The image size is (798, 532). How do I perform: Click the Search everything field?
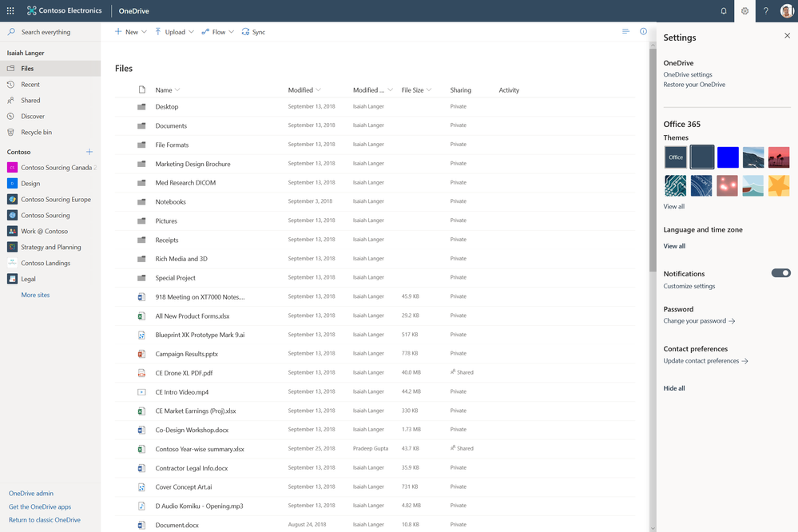pyautogui.click(x=50, y=32)
